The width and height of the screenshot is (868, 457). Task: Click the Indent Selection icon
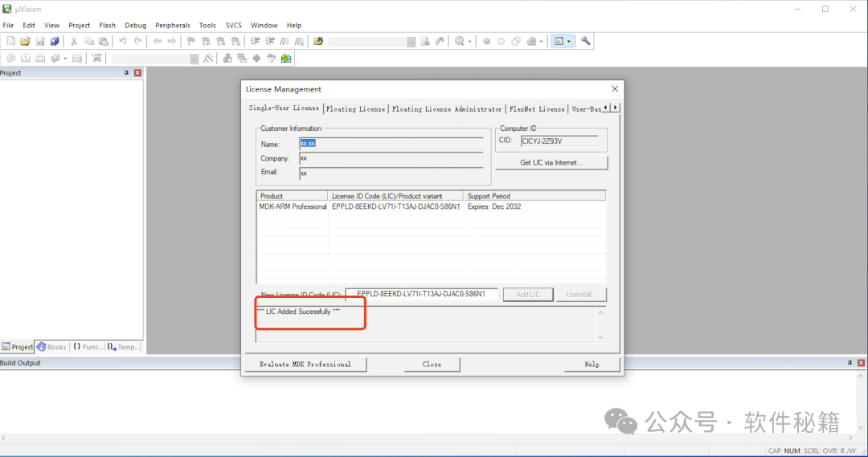[x=256, y=42]
